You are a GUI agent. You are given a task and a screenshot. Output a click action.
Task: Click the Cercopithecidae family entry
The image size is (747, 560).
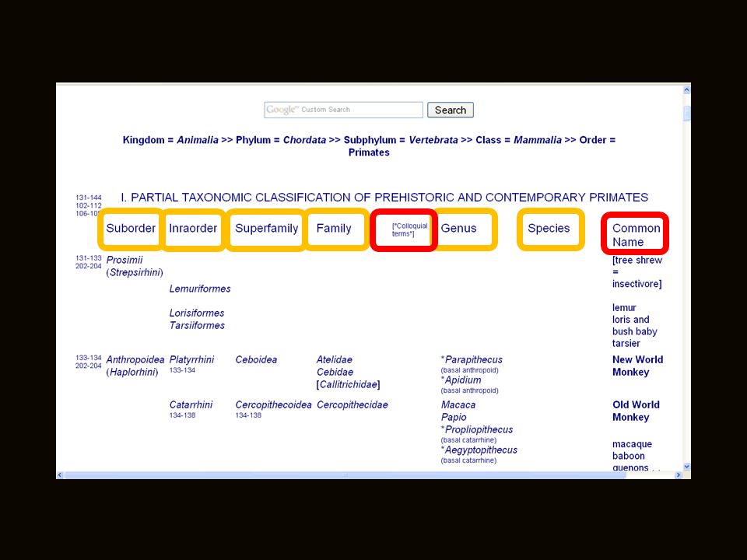[x=352, y=404]
